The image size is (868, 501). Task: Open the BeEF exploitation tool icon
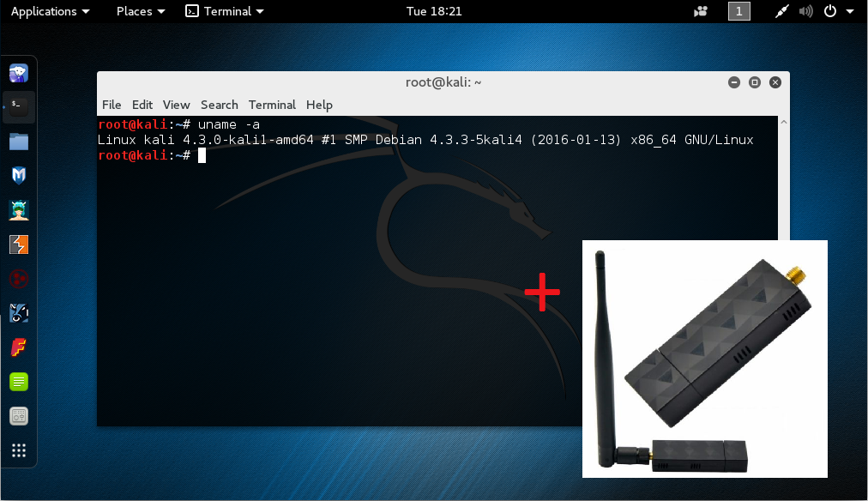click(x=19, y=279)
